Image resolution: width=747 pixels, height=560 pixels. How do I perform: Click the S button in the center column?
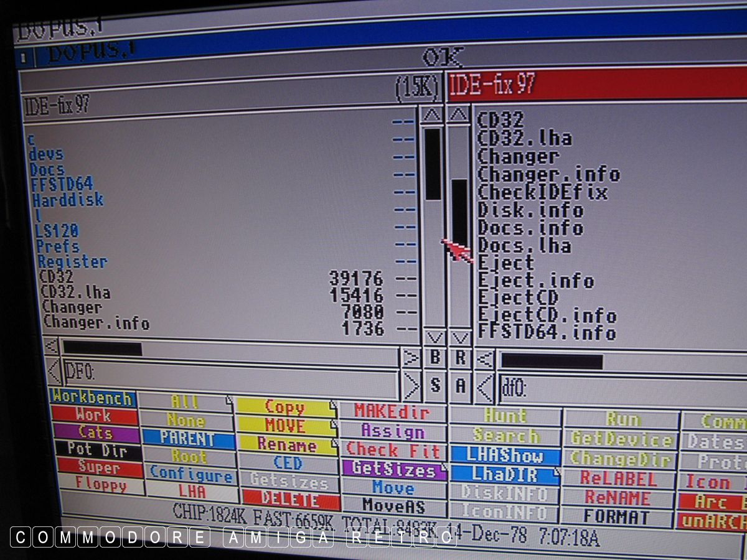click(435, 386)
